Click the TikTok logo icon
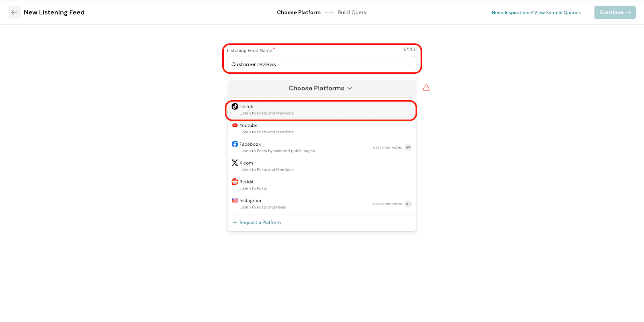This screenshot has width=644, height=322. click(x=235, y=107)
